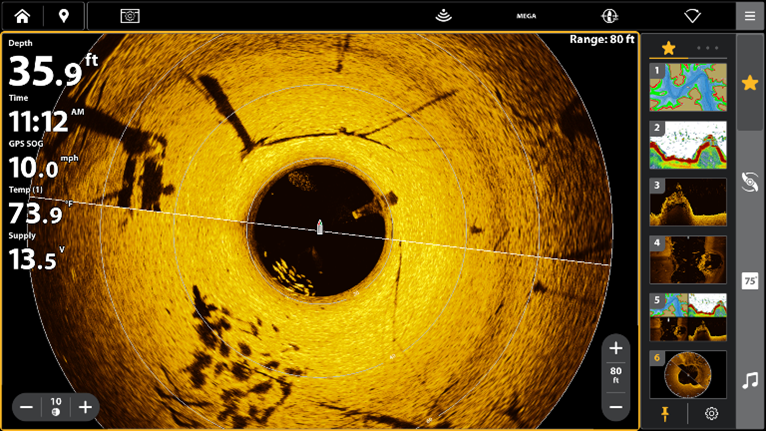Tap the waypoint marker pin icon
Image resolution: width=766 pixels, height=431 pixels.
(x=64, y=15)
